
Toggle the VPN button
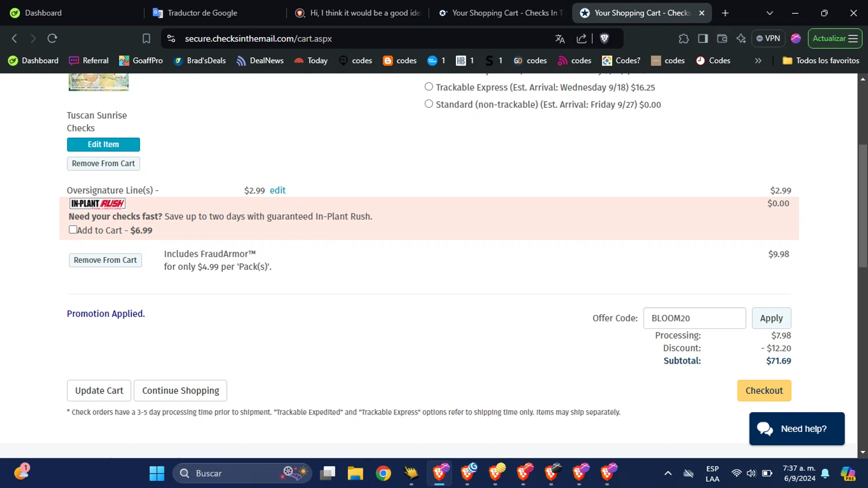click(768, 39)
